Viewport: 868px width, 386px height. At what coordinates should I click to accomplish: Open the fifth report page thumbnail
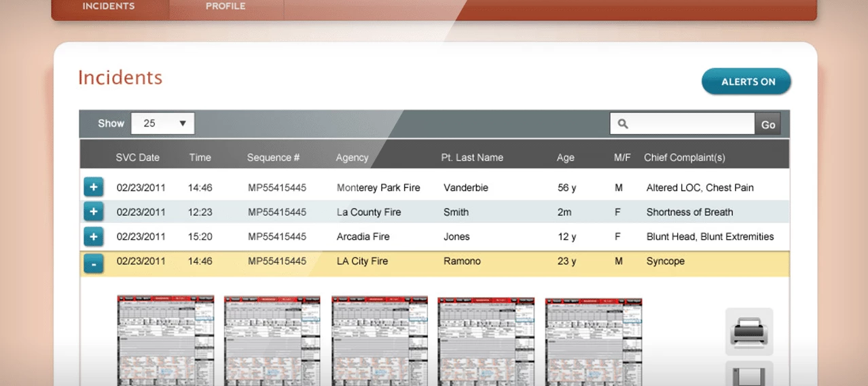click(x=594, y=340)
